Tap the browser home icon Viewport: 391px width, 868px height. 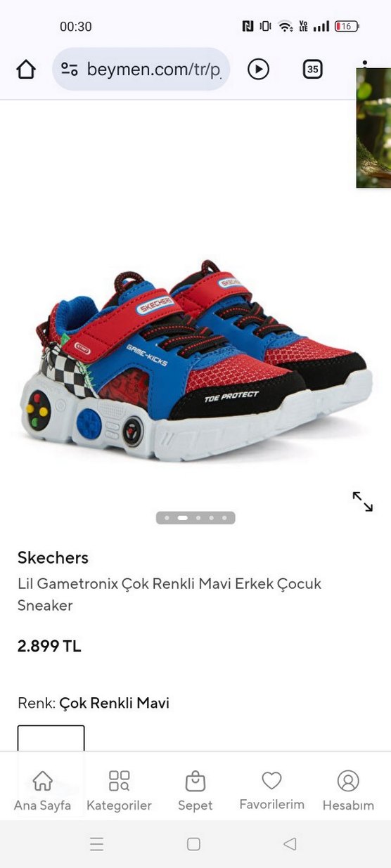(26, 69)
